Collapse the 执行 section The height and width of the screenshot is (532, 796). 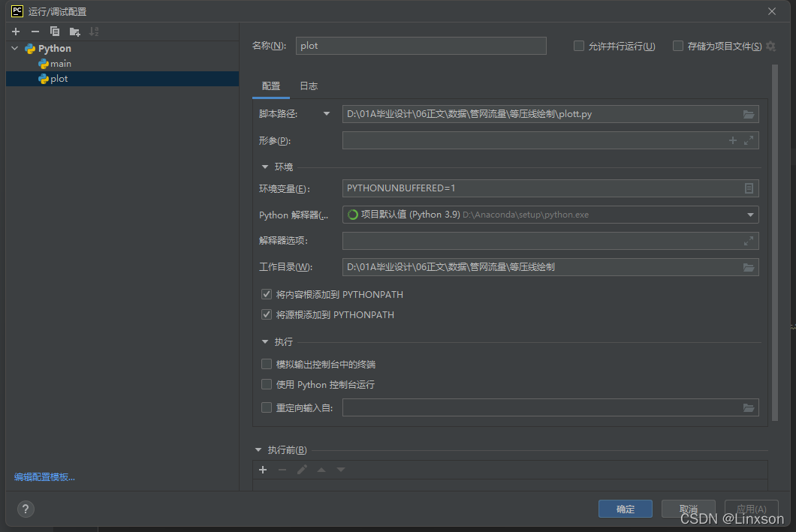click(x=264, y=342)
